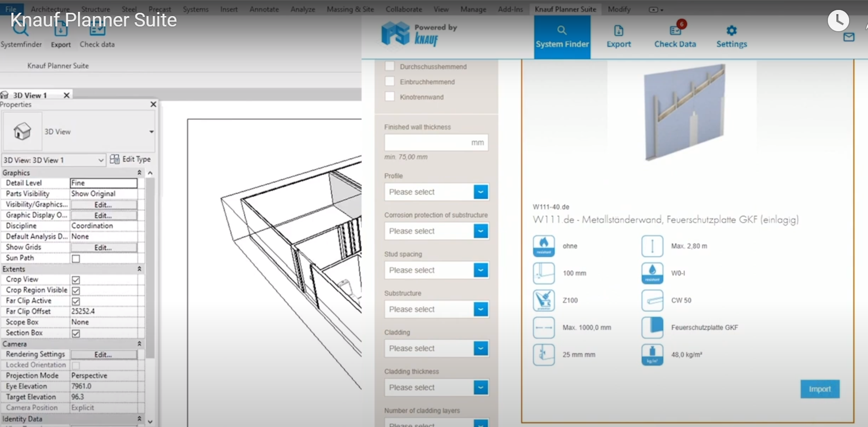Click the Finished wall thickness input field
Screen dimensions: 868x427
437,142
